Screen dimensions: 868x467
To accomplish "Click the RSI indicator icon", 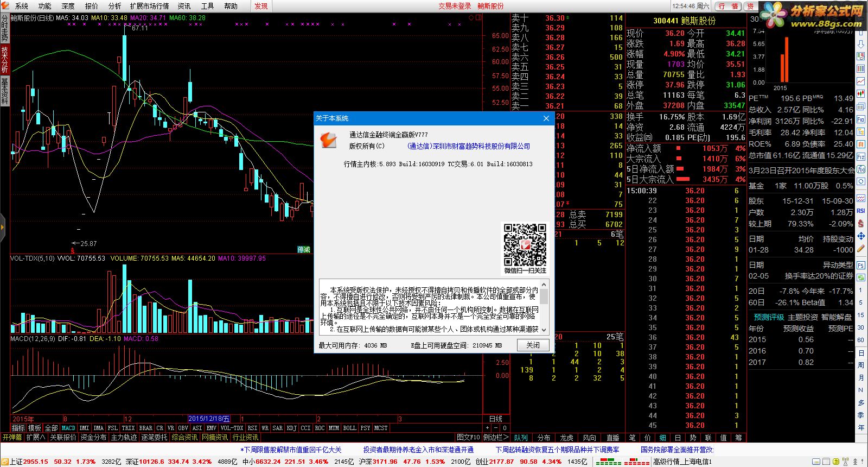I will 861,211.
